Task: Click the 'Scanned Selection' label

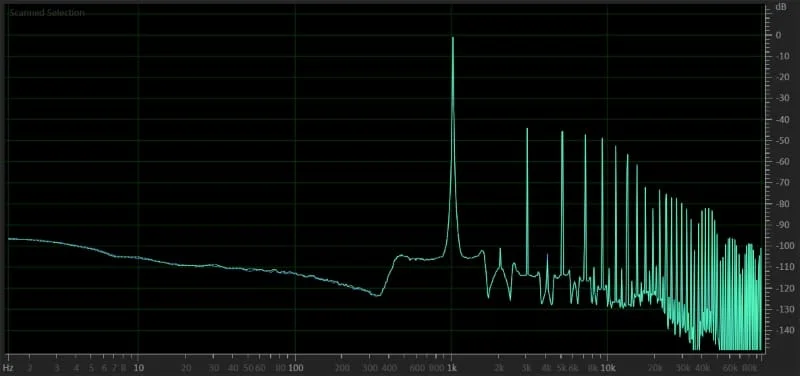Action: (47, 13)
